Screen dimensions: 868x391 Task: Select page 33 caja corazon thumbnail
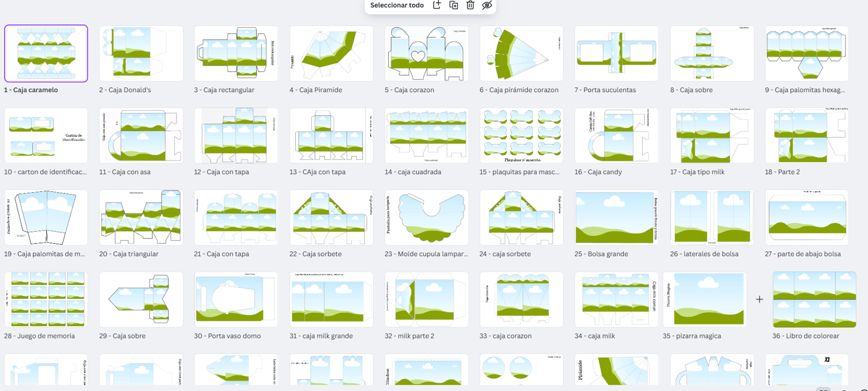coord(521,299)
